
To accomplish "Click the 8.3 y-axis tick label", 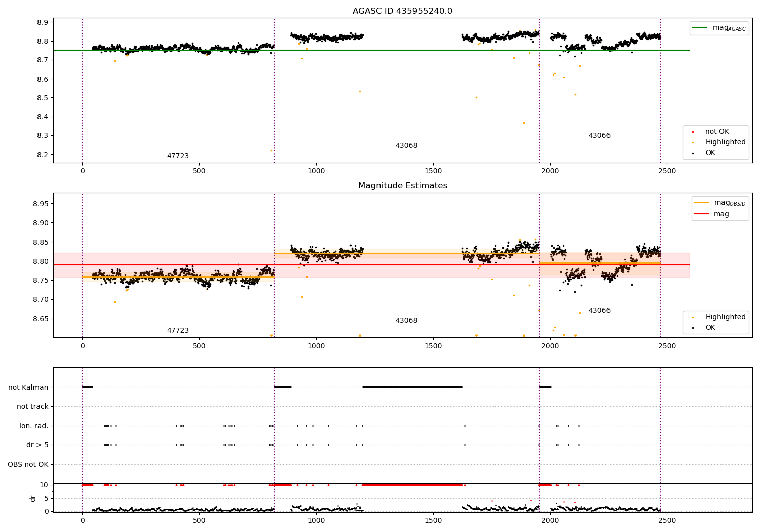I will coord(43,136).
